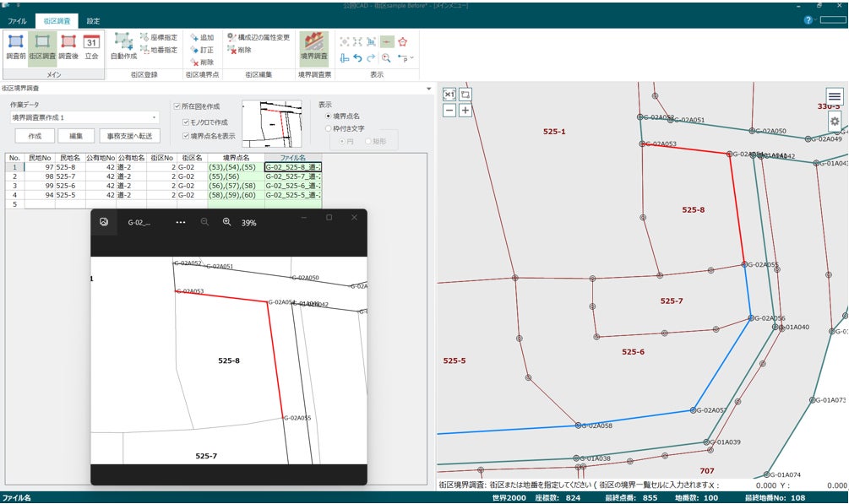Click the fit-to-extent arrows icon in 表示 group
Screen dimensions: 849x504
pos(357,41)
